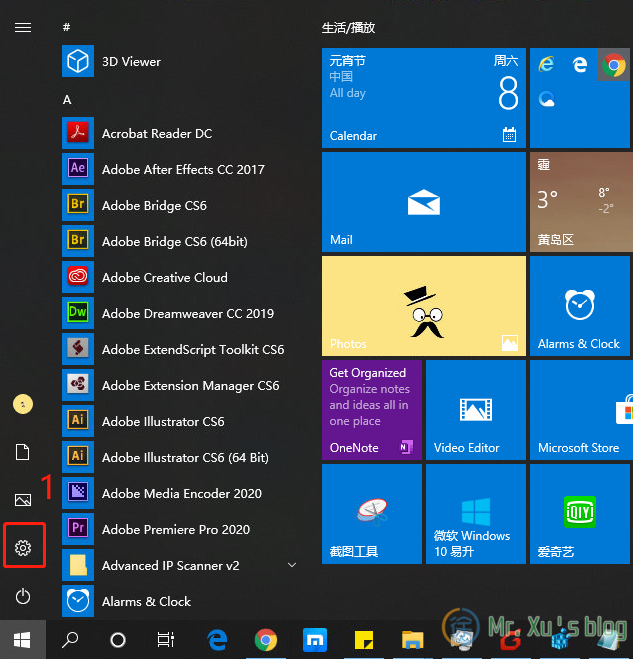Launch Adobe Extension Manager CS6 icon

(x=78, y=385)
